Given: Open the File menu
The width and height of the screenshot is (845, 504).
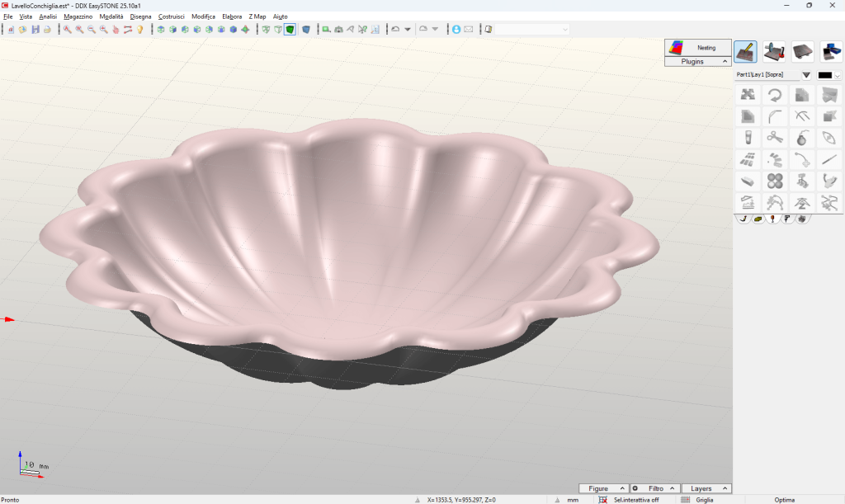Looking at the screenshot, I should pyautogui.click(x=8, y=16).
